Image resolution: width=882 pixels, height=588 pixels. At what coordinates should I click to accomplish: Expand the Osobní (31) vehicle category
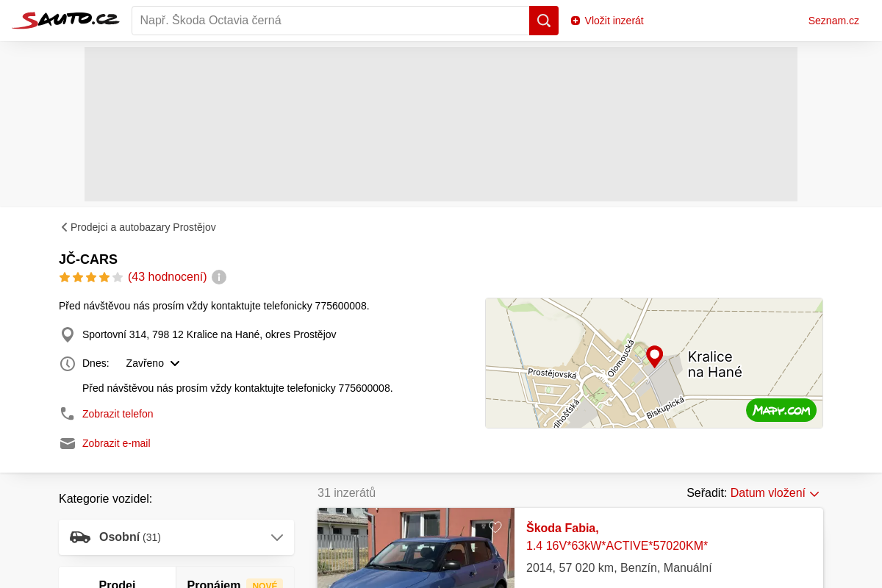[176, 537]
